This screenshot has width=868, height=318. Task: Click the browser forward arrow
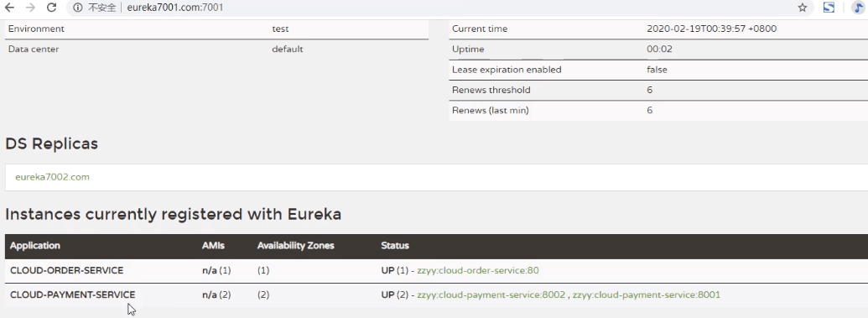click(x=30, y=8)
